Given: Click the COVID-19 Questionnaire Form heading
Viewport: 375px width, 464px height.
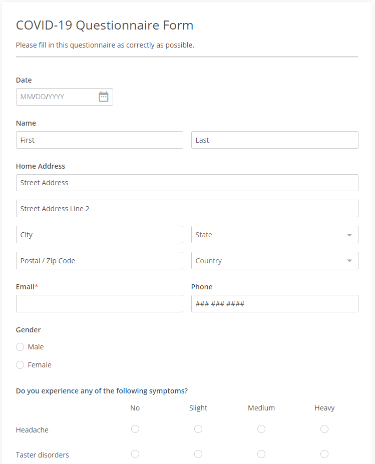Looking at the screenshot, I should [x=105, y=26].
